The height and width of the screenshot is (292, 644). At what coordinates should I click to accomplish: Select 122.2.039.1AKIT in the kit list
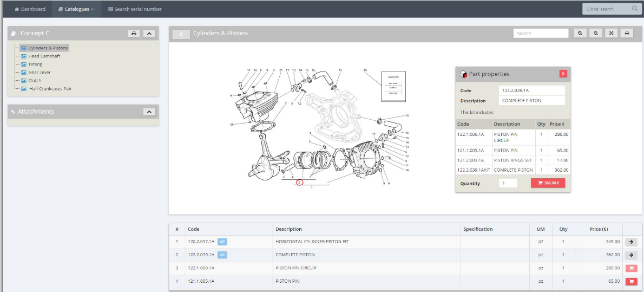[x=474, y=170]
